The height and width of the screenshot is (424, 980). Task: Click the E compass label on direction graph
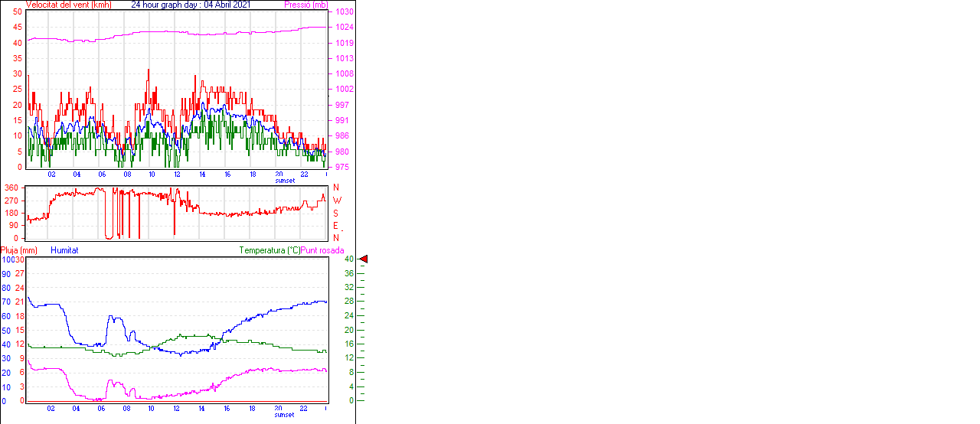pyautogui.click(x=336, y=226)
